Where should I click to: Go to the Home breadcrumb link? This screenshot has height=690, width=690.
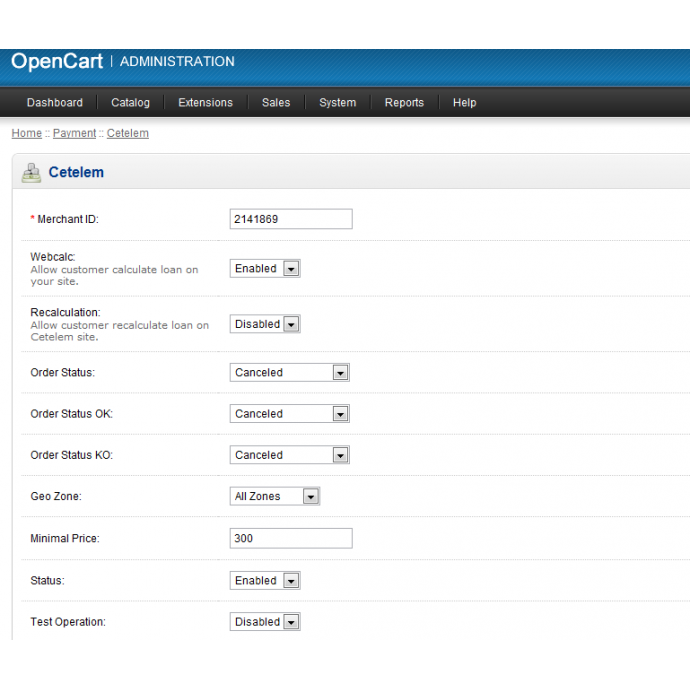pyautogui.click(x=26, y=133)
